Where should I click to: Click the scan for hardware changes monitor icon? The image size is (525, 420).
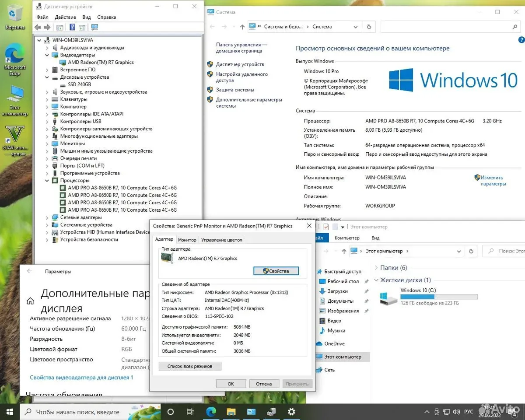(94, 27)
